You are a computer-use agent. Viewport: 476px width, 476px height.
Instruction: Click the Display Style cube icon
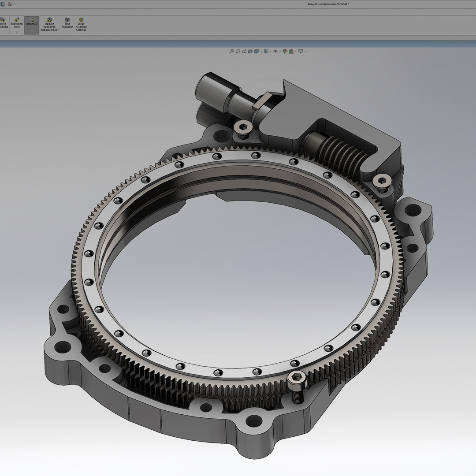click(x=266, y=51)
